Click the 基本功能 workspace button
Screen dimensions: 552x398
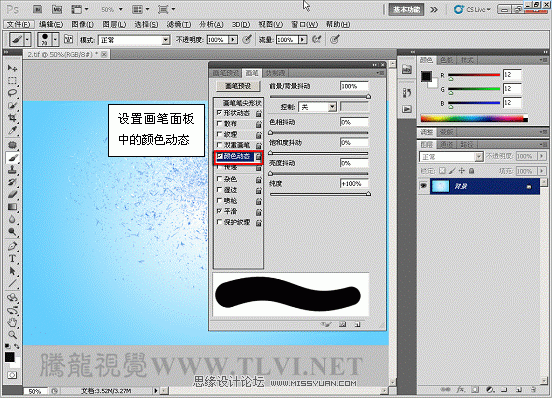click(x=406, y=10)
